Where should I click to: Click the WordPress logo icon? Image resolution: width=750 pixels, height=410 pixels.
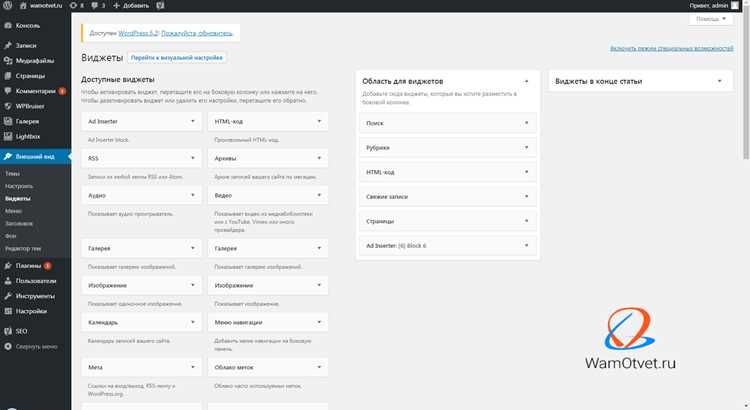(7, 5)
